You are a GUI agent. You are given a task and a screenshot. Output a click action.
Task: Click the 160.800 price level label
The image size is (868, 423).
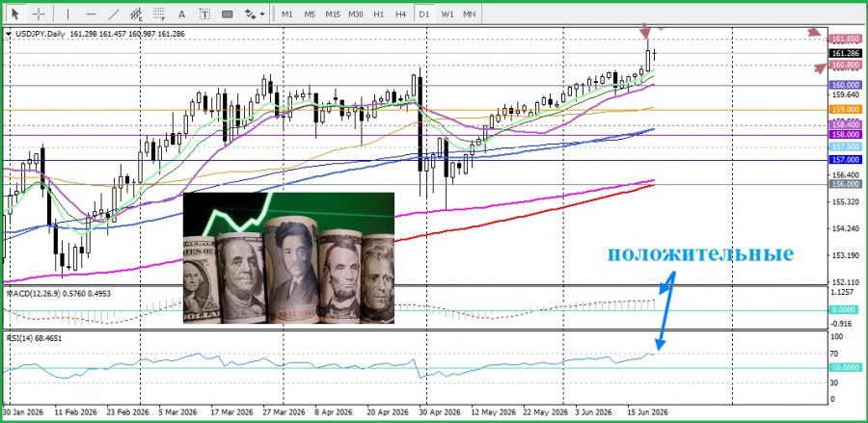point(845,66)
